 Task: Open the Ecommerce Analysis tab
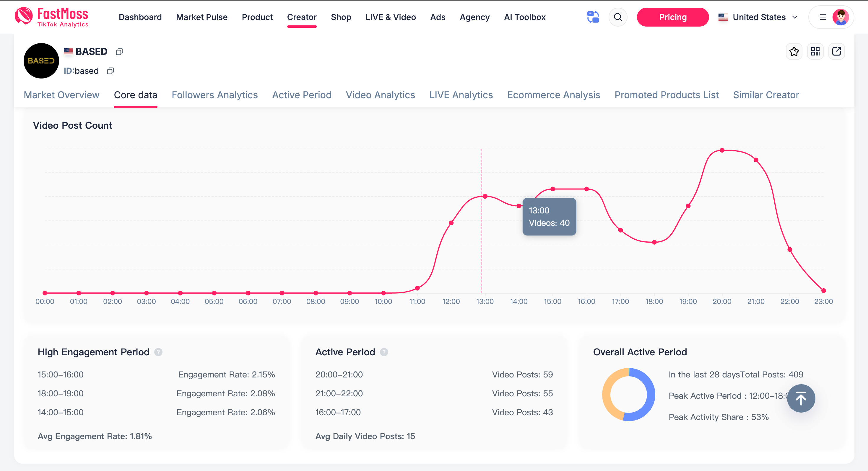(x=554, y=95)
